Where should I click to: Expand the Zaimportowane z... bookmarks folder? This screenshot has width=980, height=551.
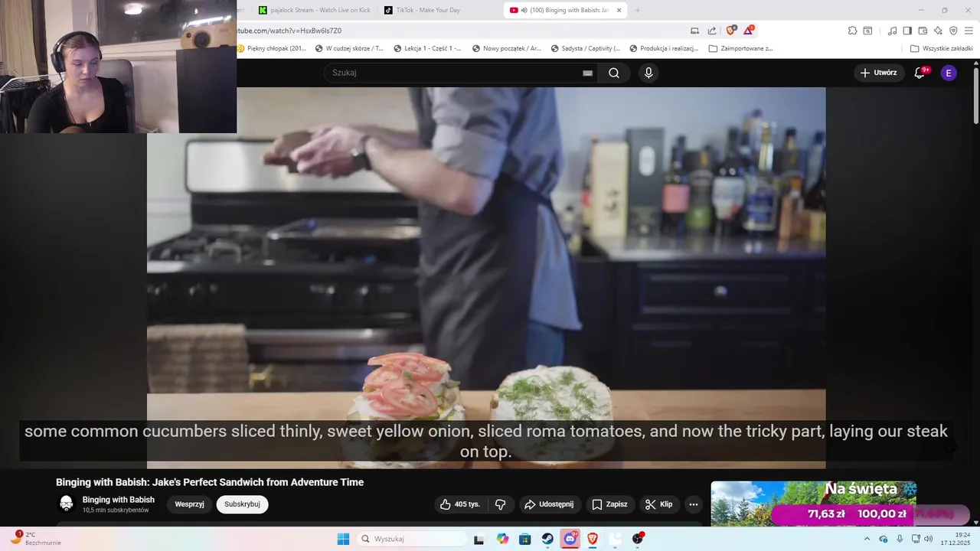coord(741,48)
